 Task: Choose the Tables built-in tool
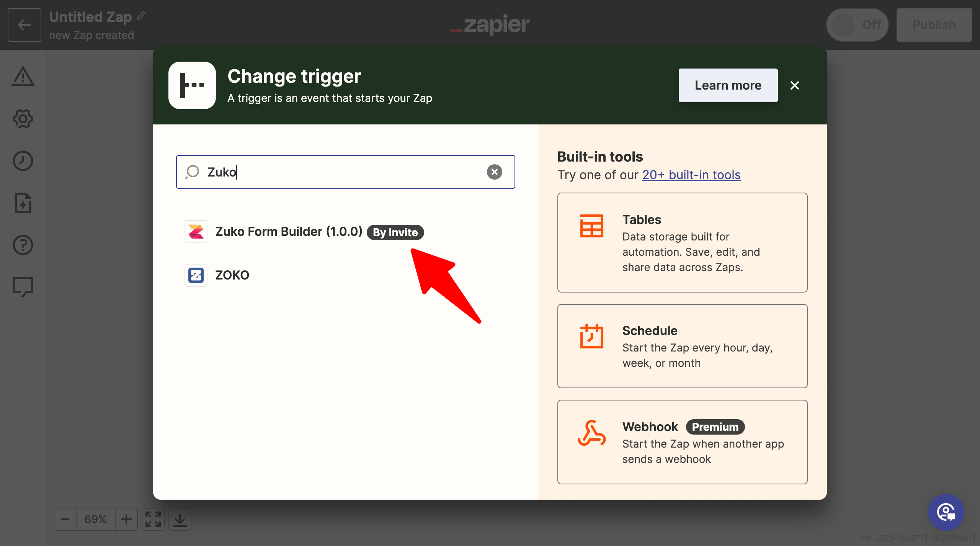pyautogui.click(x=682, y=242)
